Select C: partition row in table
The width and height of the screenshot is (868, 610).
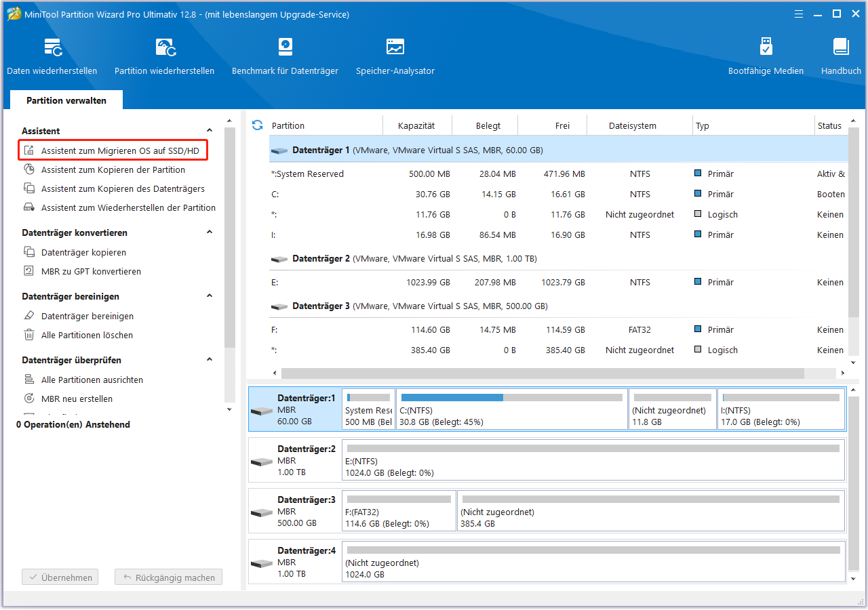559,194
